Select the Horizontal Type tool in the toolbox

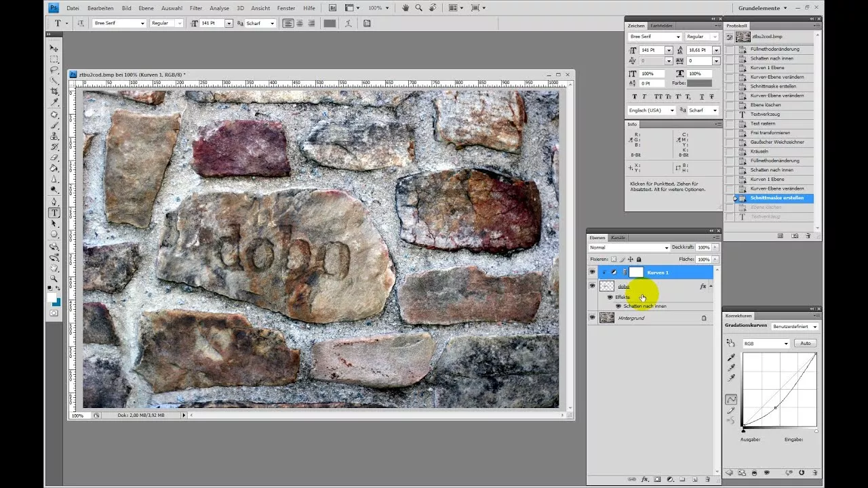(54, 213)
